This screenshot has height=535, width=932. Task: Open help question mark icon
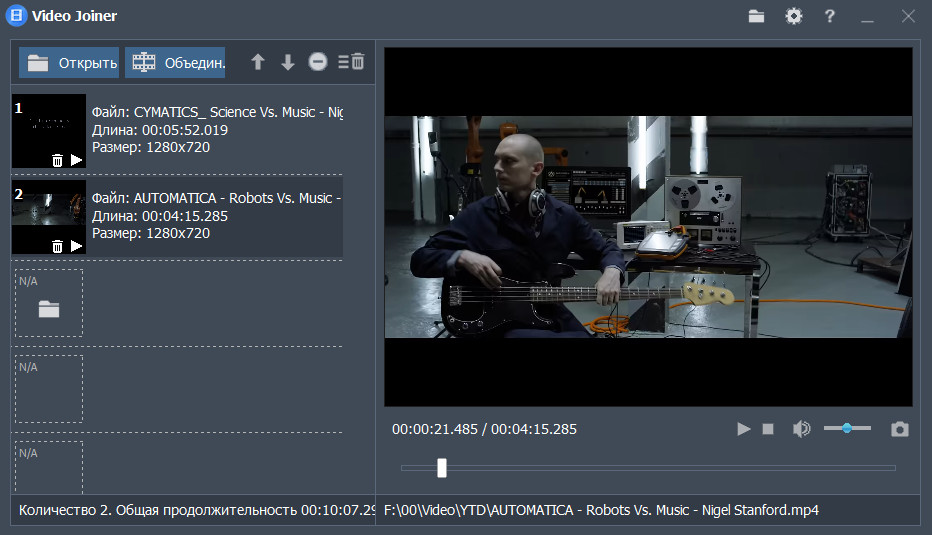click(x=830, y=16)
